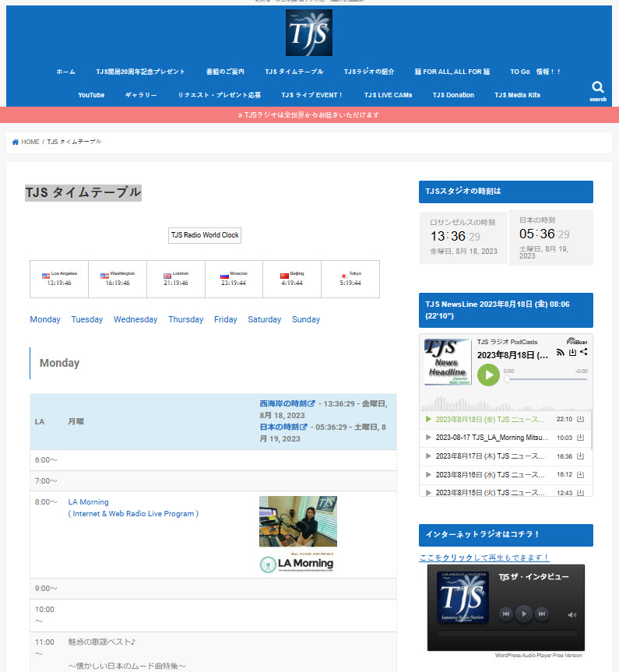
Task: Download the 2023-08-17 LA Morning episode
Action: [x=580, y=438]
